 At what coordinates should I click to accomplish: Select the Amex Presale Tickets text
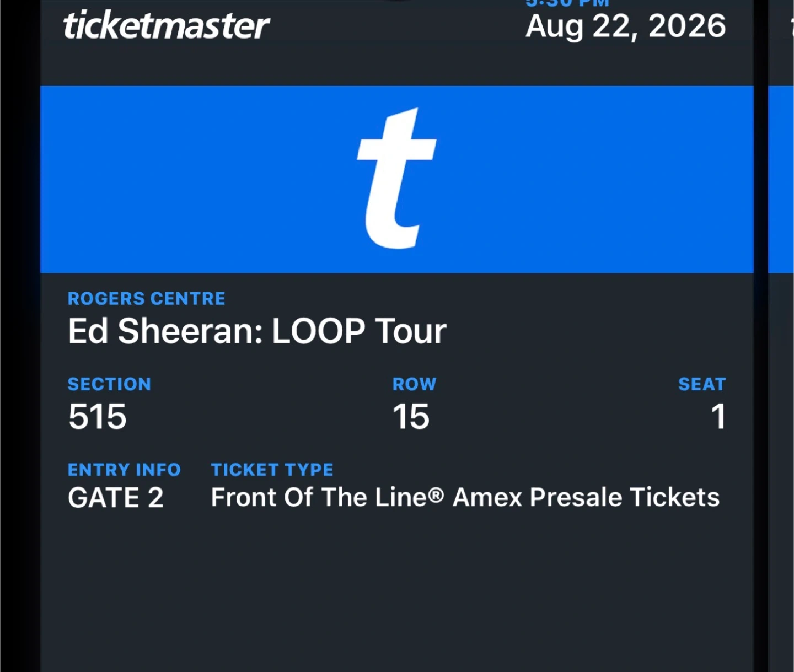(586, 498)
